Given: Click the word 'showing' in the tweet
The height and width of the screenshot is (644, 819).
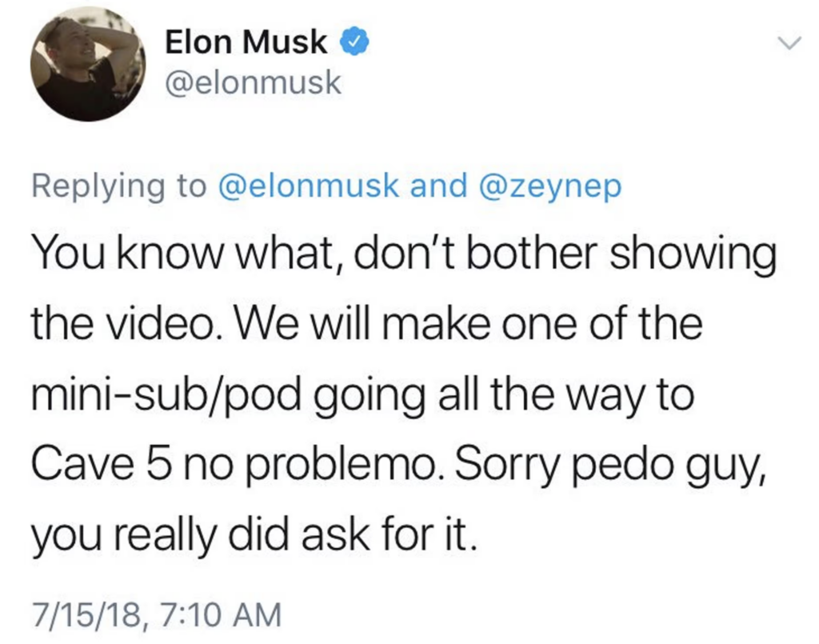Looking at the screenshot, I should [x=693, y=255].
